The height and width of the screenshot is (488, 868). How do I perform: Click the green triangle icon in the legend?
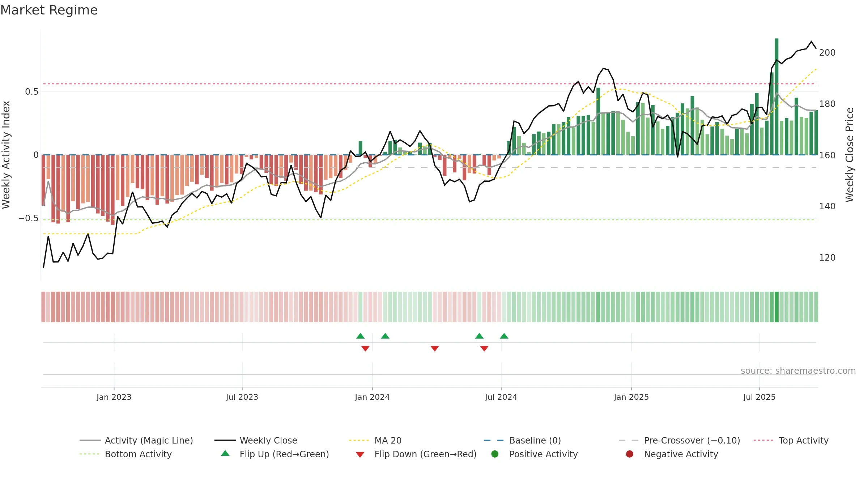coord(225,453)
